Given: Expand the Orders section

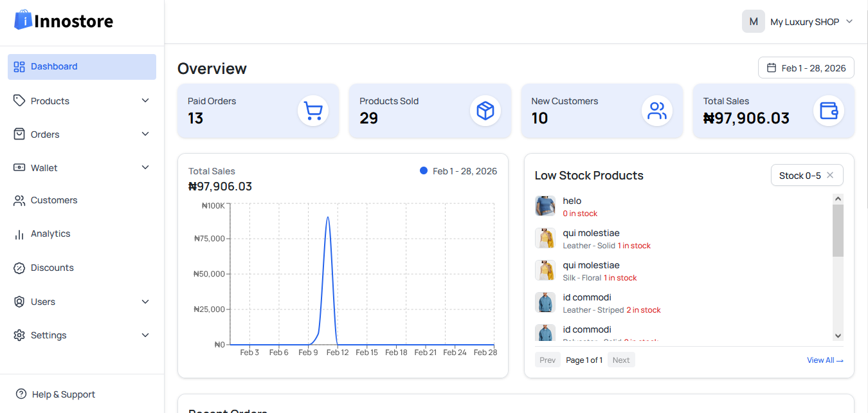Looking at the screenshot, I should click(145, 134).
